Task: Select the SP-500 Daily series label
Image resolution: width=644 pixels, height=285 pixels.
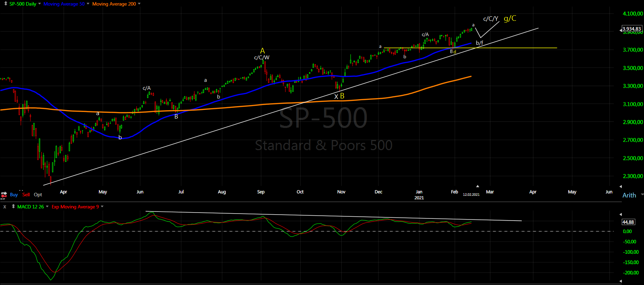Action: click(x=23, y=4)
